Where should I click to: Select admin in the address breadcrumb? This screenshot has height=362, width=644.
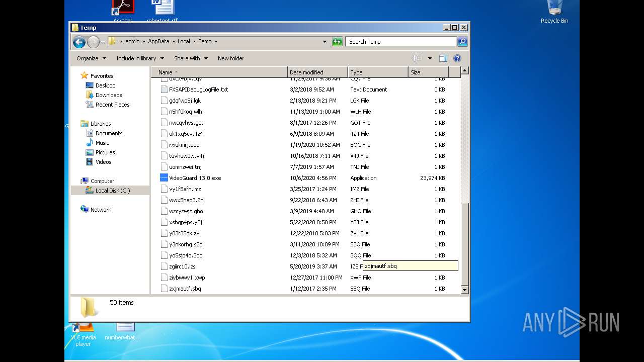point(132,41)
